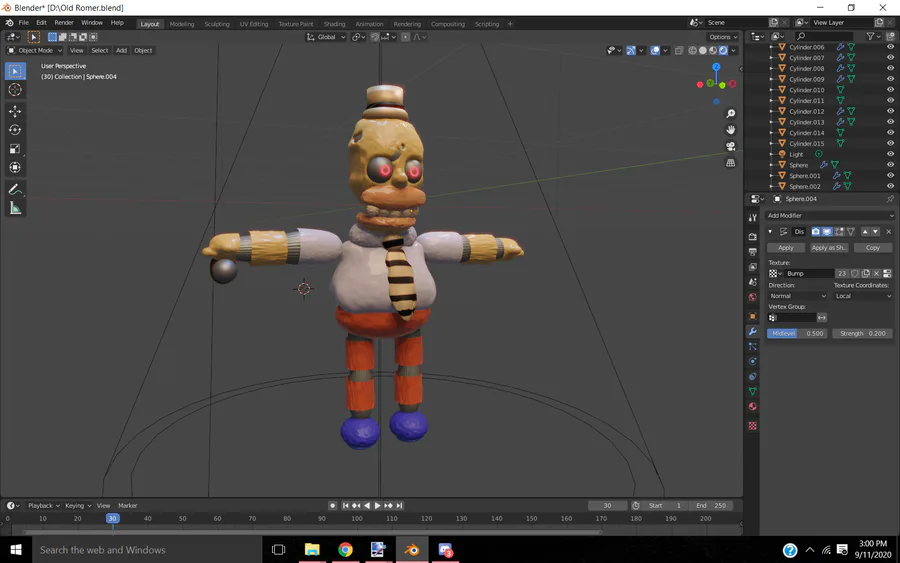Image resolution: width=900 pixels, height=563 pixels.
Task: Play the animation forward
Action: coord(377,506)
